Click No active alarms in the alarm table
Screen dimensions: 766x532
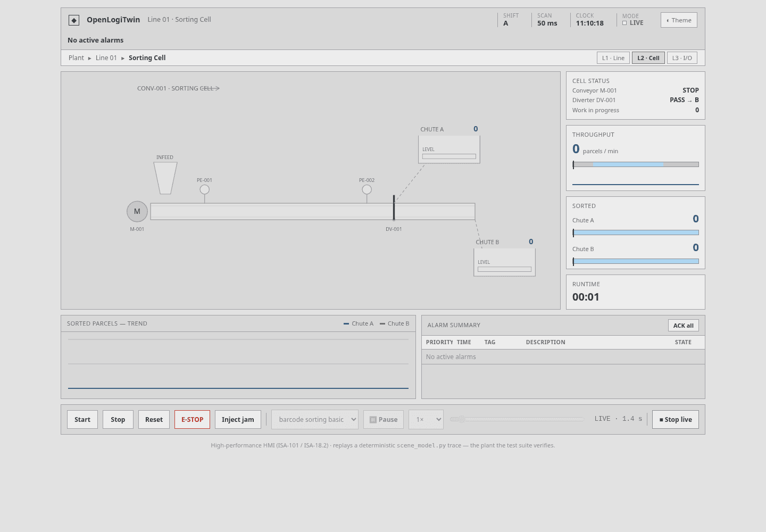click(x=451, y=357)
